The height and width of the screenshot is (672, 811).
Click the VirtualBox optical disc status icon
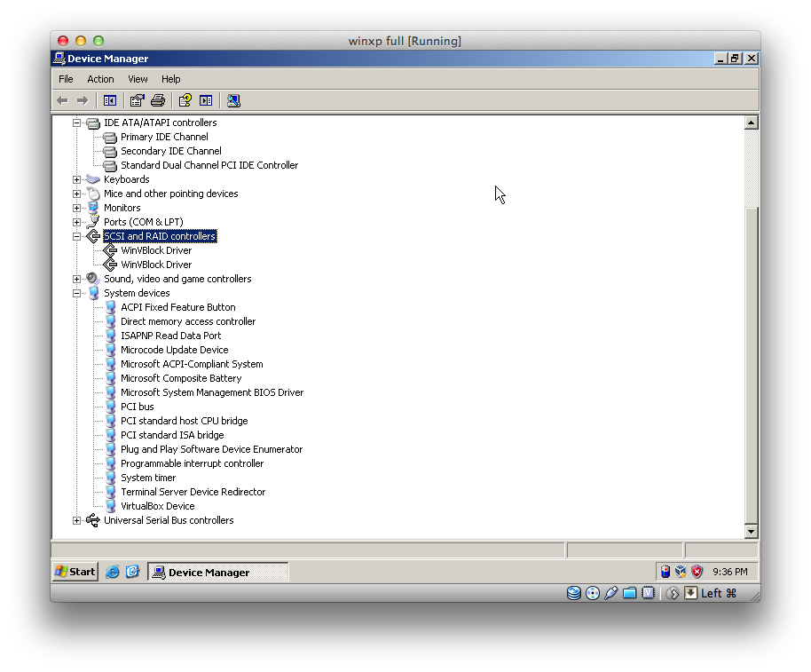coord(593,593)
